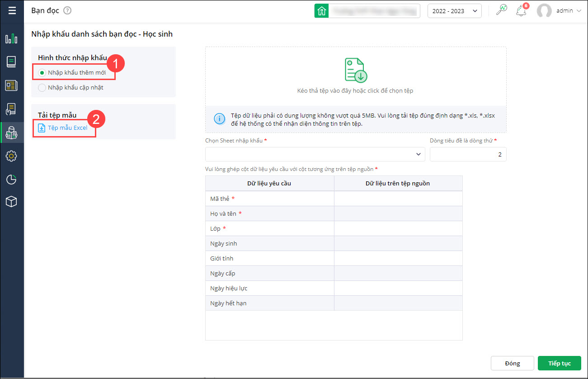Open the settings gear in sidebar

click(x=12, y=156)
